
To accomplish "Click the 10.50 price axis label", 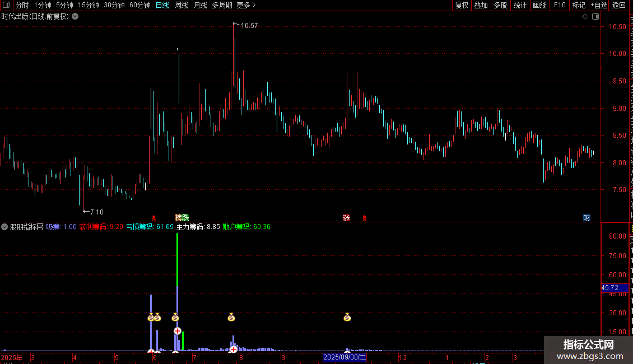I will click(x=618, y=27).
